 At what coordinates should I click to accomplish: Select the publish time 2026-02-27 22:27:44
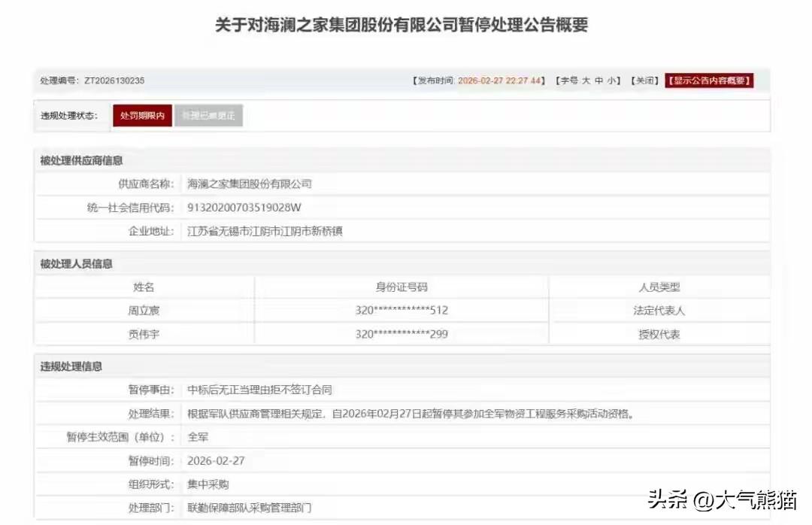coord(499,80)
